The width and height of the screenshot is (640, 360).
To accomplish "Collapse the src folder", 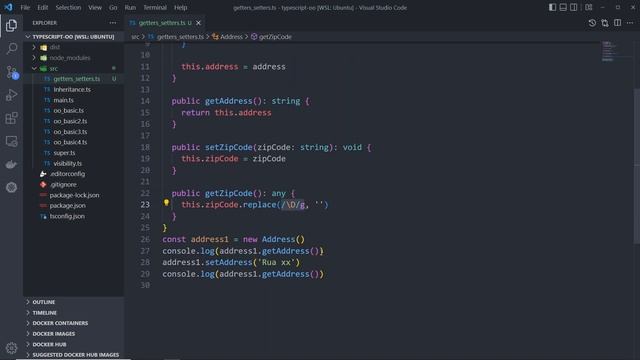I will [x=73, y=69].
